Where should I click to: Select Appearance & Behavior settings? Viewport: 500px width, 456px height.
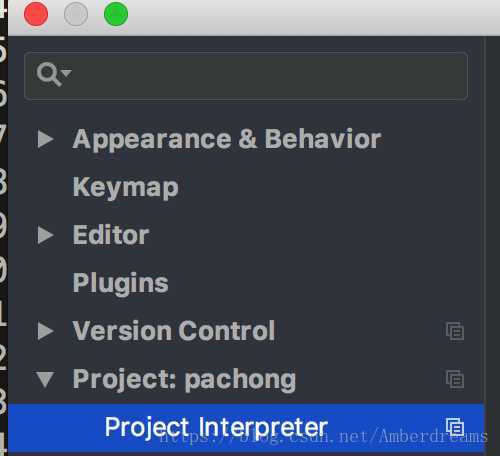point(227,139)
